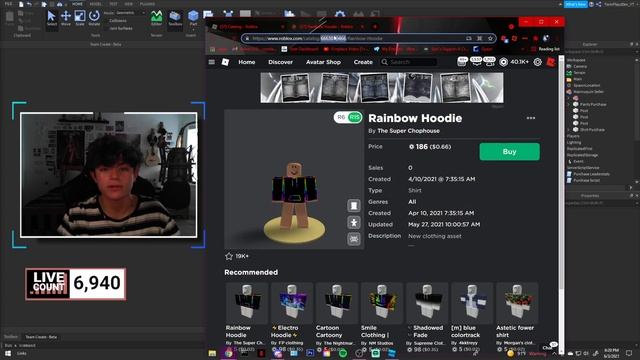Viewport: 640px width, 360px height.
Task: Open Roblox settings gear icon
Action: click(538, 62)
